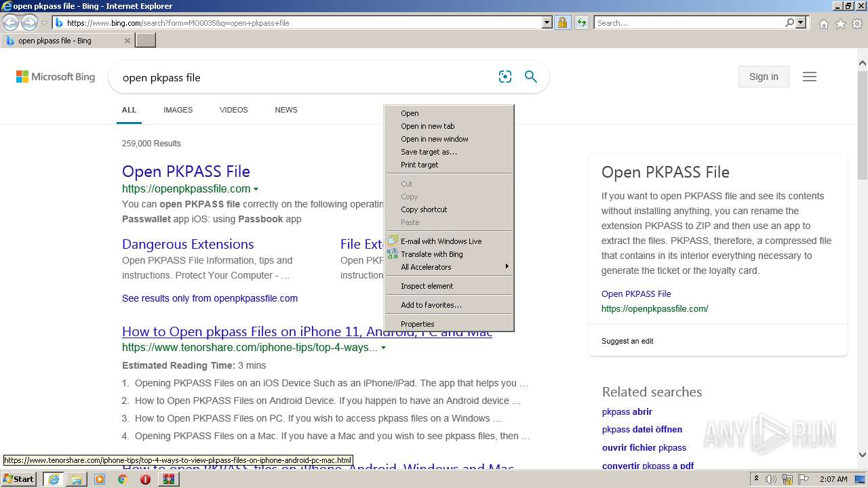The width and height of the screenshot is (868, 488).
Task: Choose E-mail with Windows Live
Action: (449, 241)
